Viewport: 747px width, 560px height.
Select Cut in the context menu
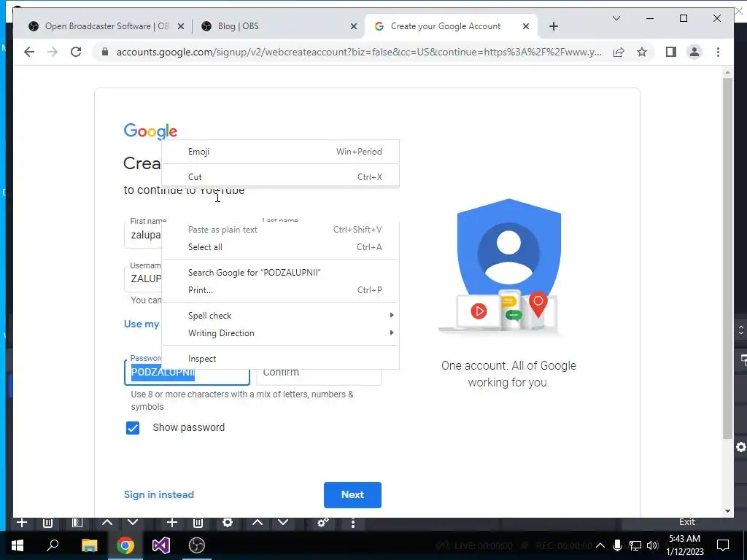pyautogui.click(x=280, y=176)
